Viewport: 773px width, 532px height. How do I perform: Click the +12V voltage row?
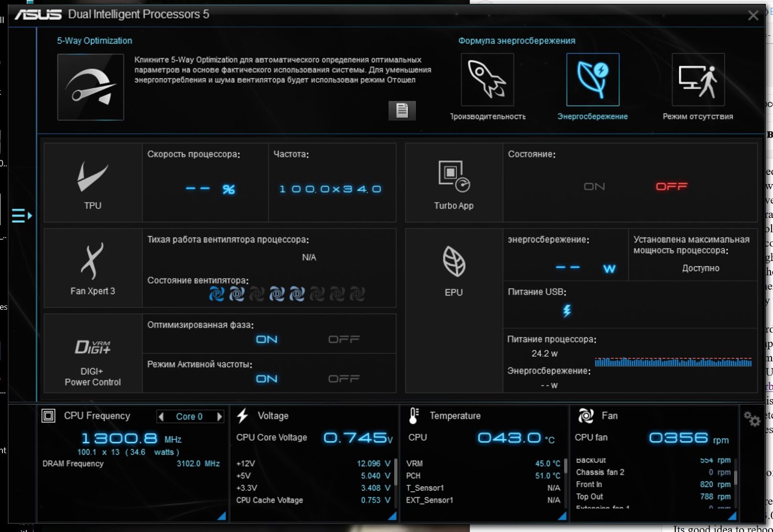pos(313,463)
